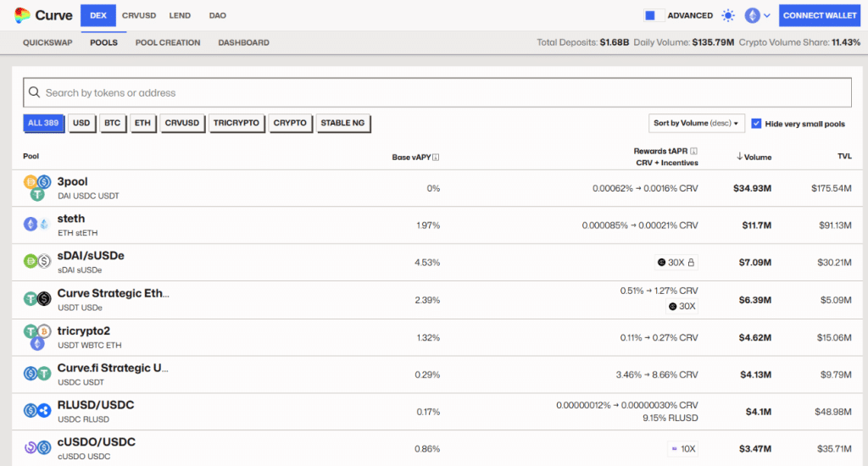
Task: Switch to CRVUSD tab
Action: pos(139,15)
